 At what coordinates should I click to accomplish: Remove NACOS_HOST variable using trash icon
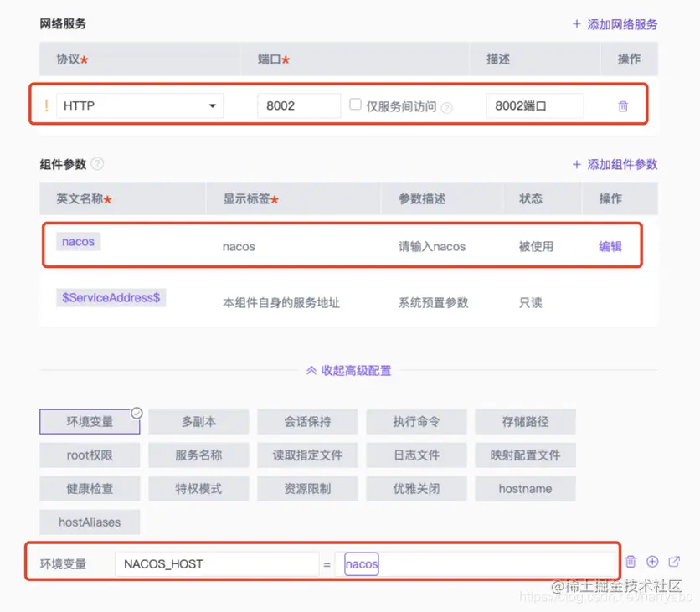[x=631, y=563]
